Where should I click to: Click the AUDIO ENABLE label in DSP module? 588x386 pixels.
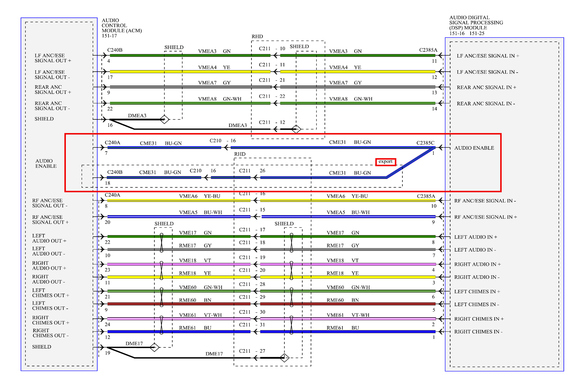[x=474, y=148]
